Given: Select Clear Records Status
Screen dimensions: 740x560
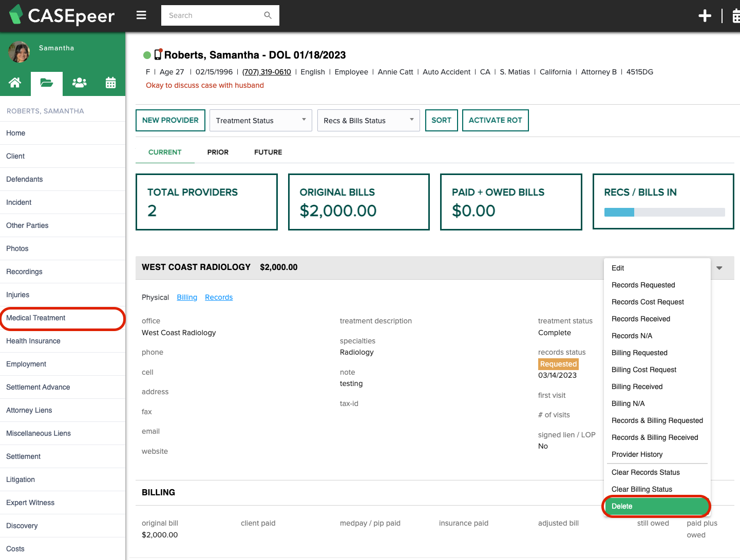Looking at the screenshot, I should click(657, 472).
